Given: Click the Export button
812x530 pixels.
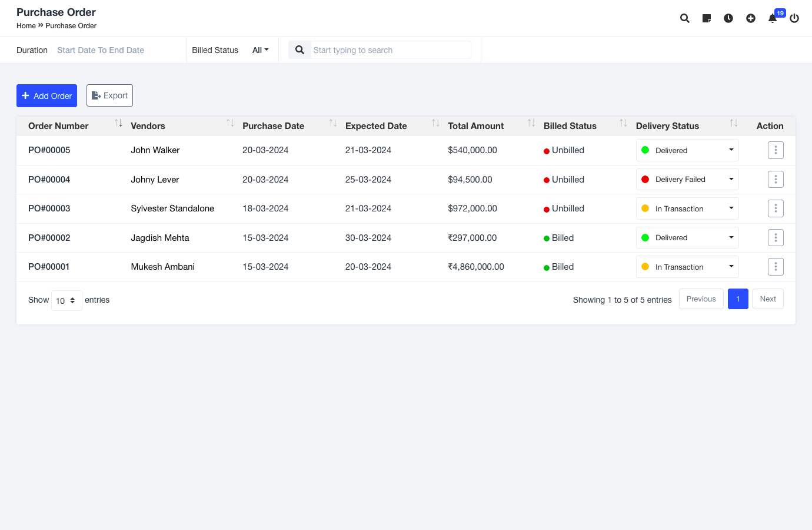Looking at the screenshot, I should point(109,95).
